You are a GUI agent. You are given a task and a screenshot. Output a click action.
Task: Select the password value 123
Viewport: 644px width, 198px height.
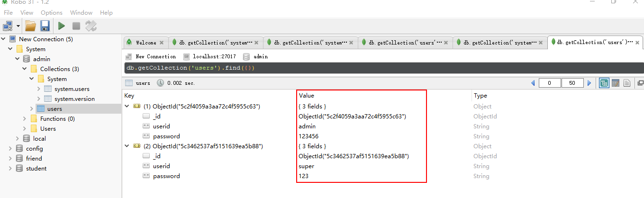(303, 176)
